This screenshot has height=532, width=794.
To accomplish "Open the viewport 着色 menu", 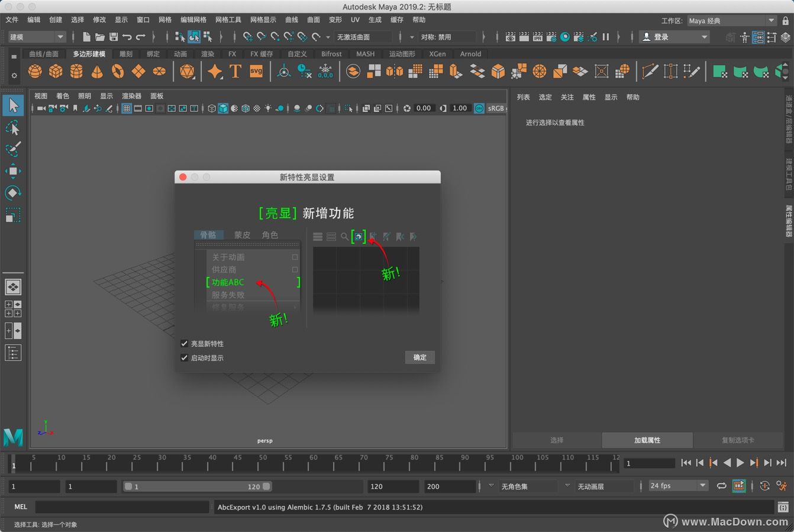I will (63, 96).
